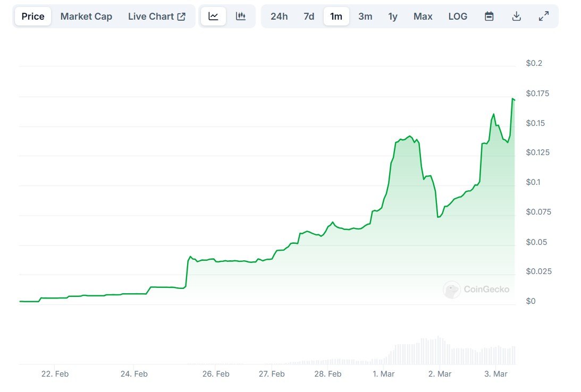
Task: Click the $0.1 axis label
Action: coord(533,182)
